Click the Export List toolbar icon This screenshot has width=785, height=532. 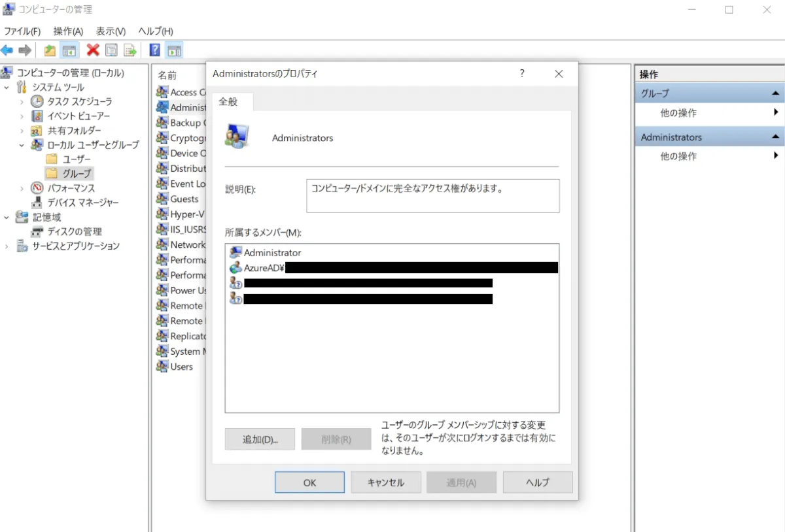[x=130, y=50]
